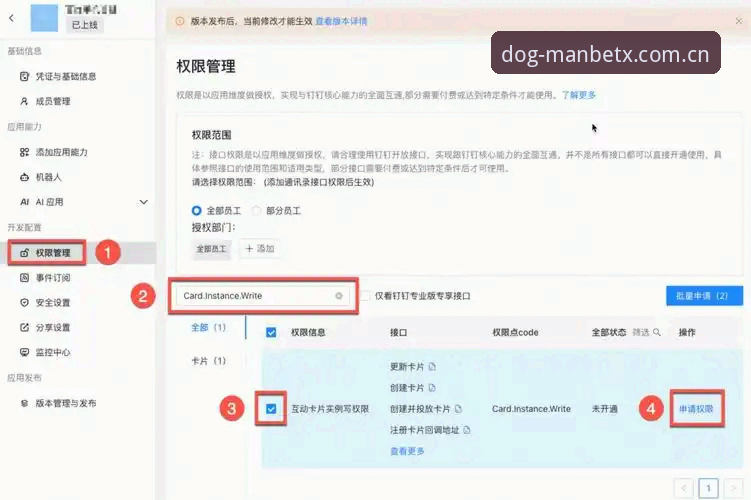Viewport: 751px width, 500px height.
Task: Click the 凭证与基础信息 icon
Action: [24, 76]
